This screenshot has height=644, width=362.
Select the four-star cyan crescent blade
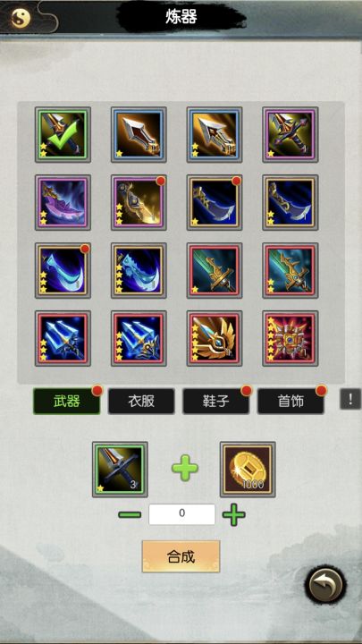pyautogui.click(x=139, y=270)
